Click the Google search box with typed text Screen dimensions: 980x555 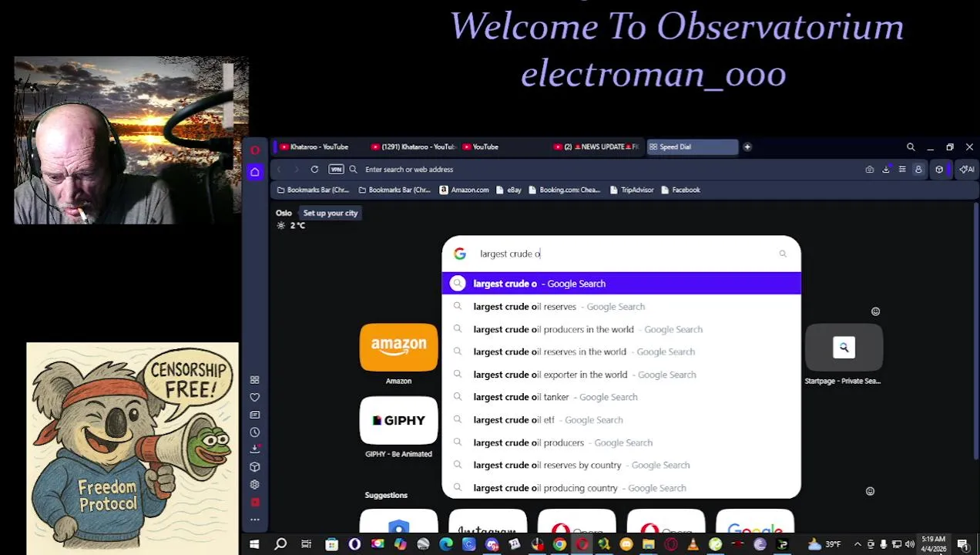pos(622,254)
